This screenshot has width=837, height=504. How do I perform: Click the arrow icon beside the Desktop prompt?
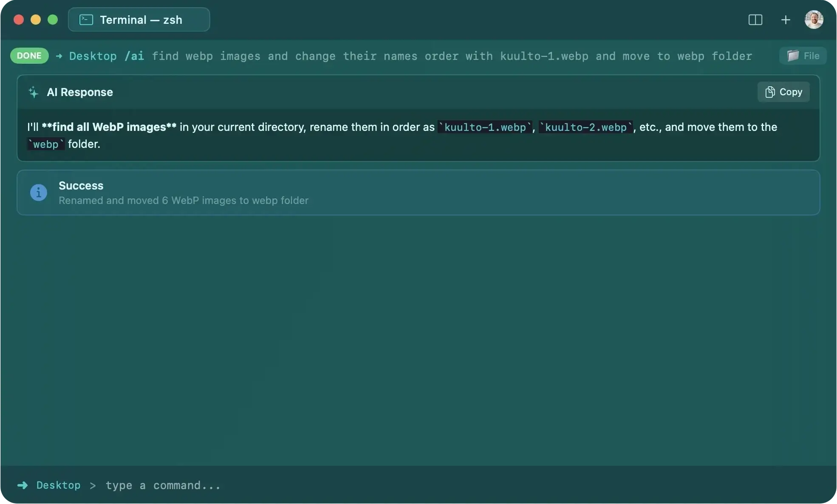[x=23, y=485]
